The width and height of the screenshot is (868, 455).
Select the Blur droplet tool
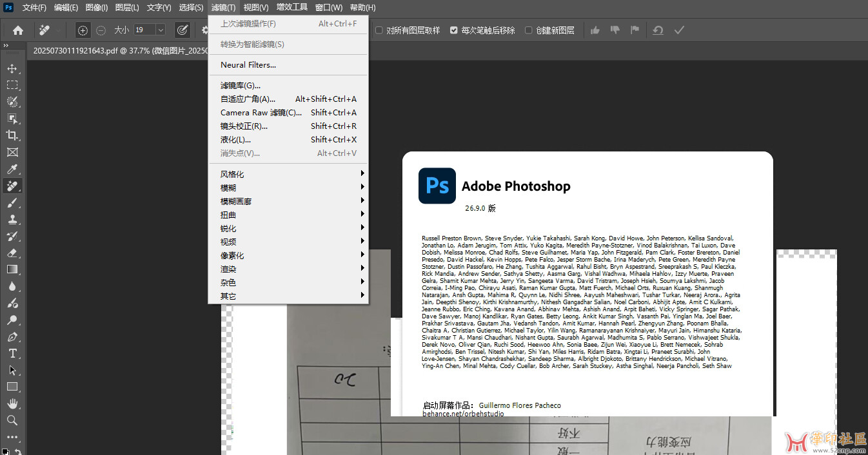point(12,286)
